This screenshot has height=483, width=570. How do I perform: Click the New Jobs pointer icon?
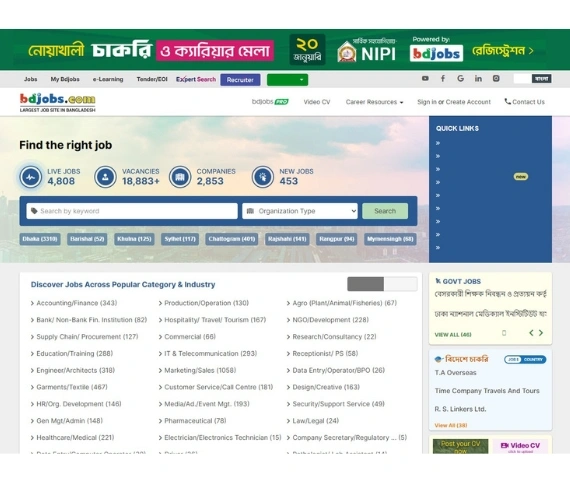[x=263, y=177]
